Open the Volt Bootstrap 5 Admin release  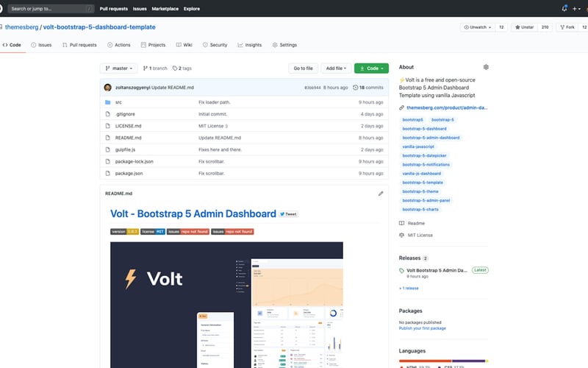coord(437,270)
